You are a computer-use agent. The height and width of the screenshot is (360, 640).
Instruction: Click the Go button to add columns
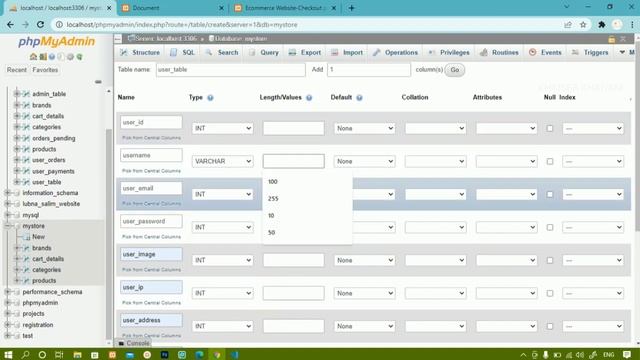(x=455, y=70)
